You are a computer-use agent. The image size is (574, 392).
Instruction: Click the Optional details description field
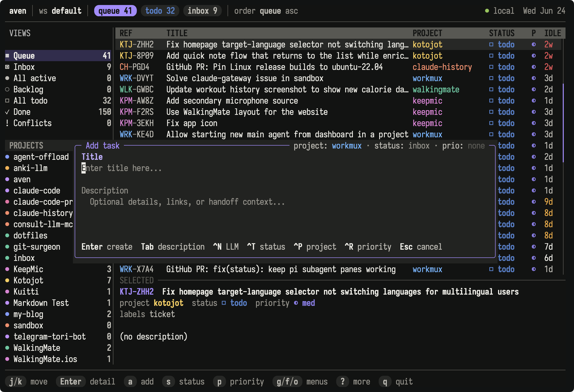pos(285,202)
